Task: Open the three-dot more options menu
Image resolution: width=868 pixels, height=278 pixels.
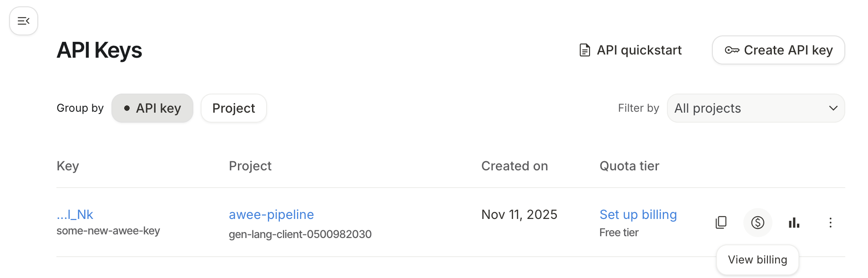Action: pos(830,223)
